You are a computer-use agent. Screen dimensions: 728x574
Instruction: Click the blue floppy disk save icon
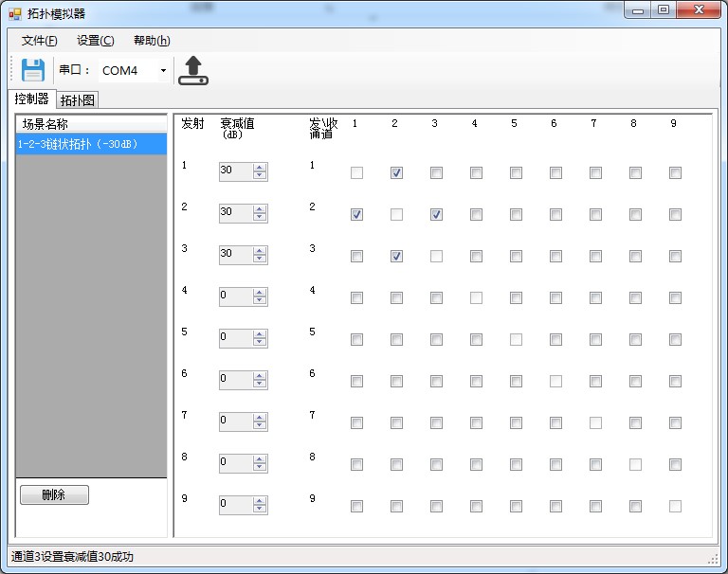[33, 70]
